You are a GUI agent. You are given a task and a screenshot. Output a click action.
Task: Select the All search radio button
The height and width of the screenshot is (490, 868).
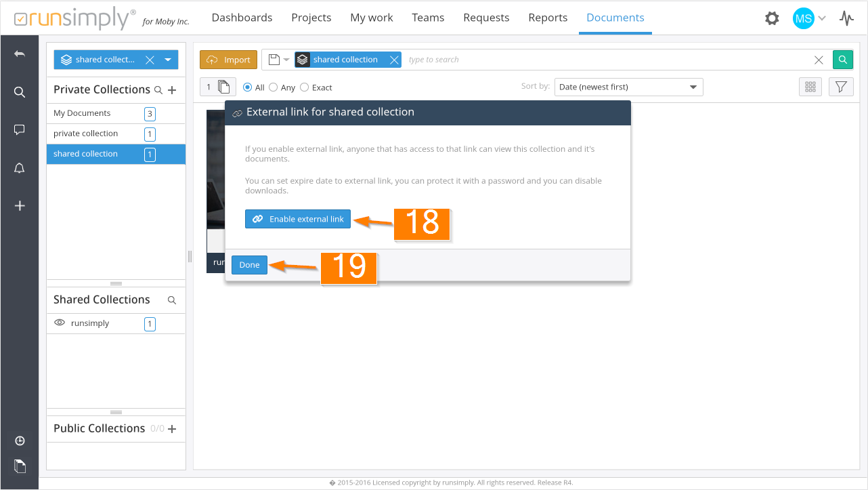click(x=248, y=87)
